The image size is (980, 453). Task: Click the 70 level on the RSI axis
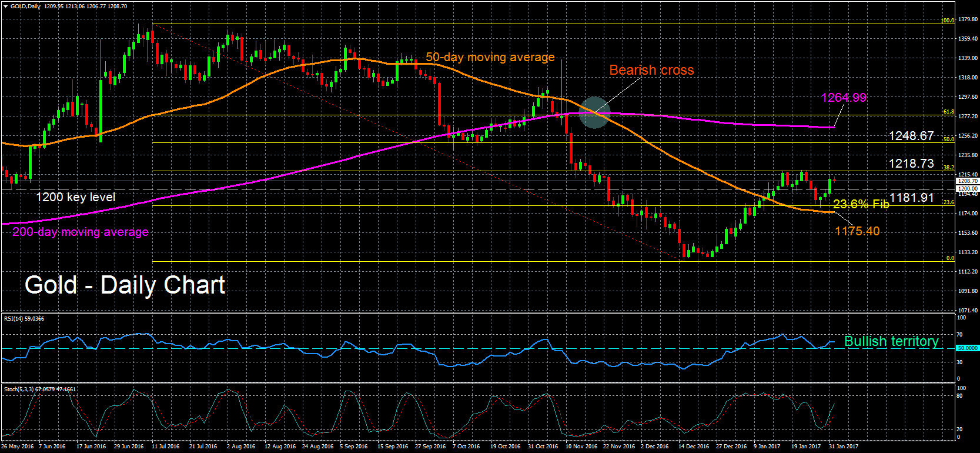(x=960, y=335)
